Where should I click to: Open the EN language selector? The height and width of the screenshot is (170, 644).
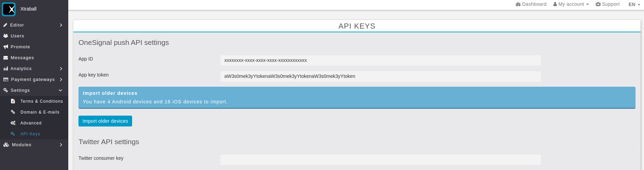(x=634, y=5)
